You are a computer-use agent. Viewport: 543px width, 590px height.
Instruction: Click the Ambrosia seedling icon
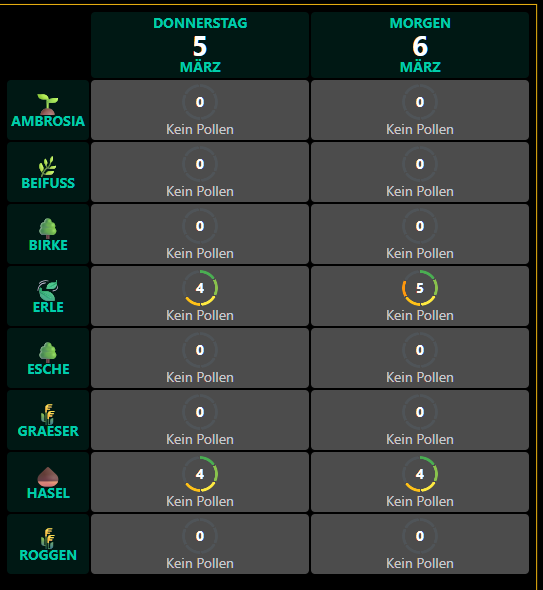tap(48, 104)
